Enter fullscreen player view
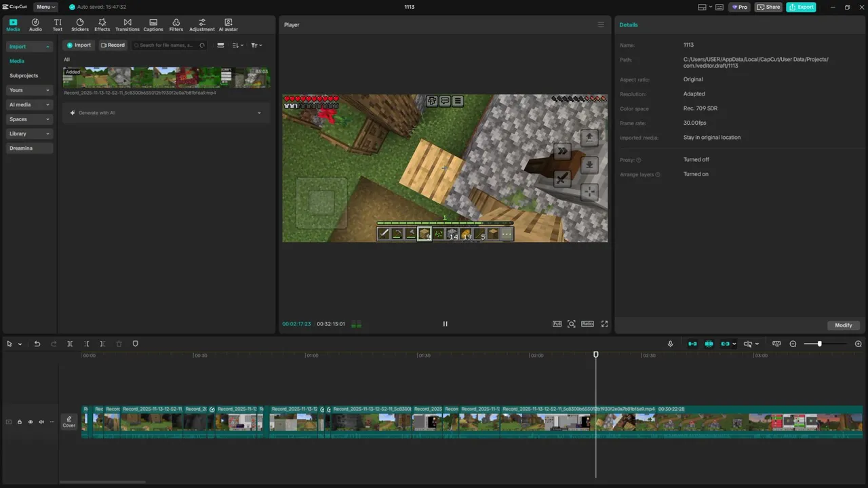The width and height of the screenshot is (868, 488). point(605,324)
